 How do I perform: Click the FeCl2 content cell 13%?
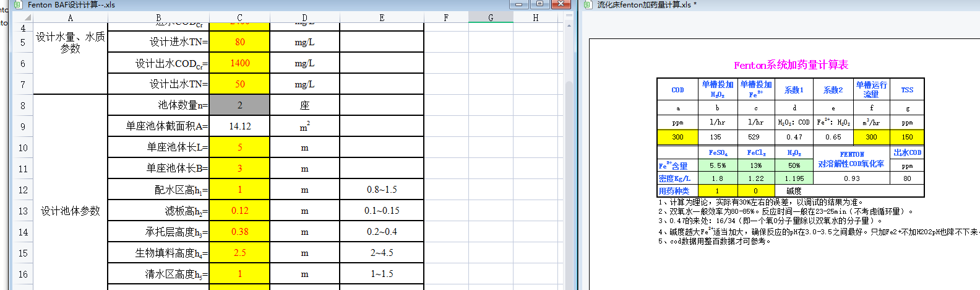756,165
